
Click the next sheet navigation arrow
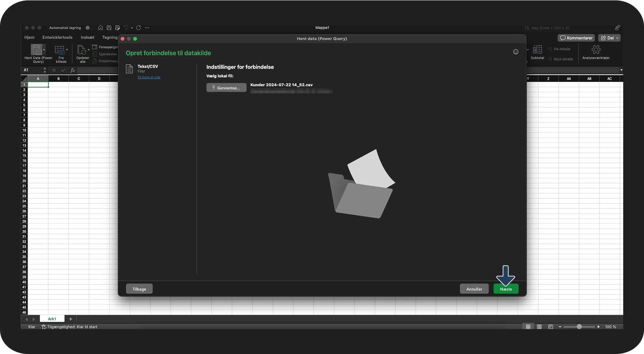click(x=34, y=319)
